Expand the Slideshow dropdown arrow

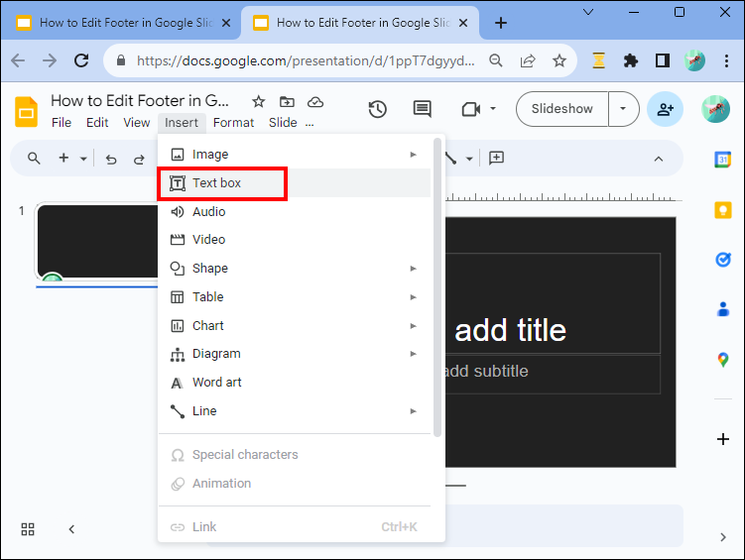tap(623, 109)
